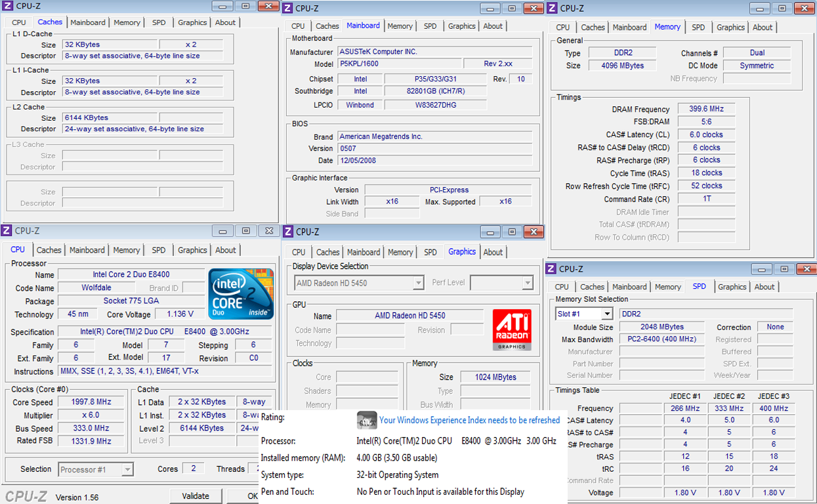Click the ASUSTeK Computer INC. manufacturer field

point(436,52)
